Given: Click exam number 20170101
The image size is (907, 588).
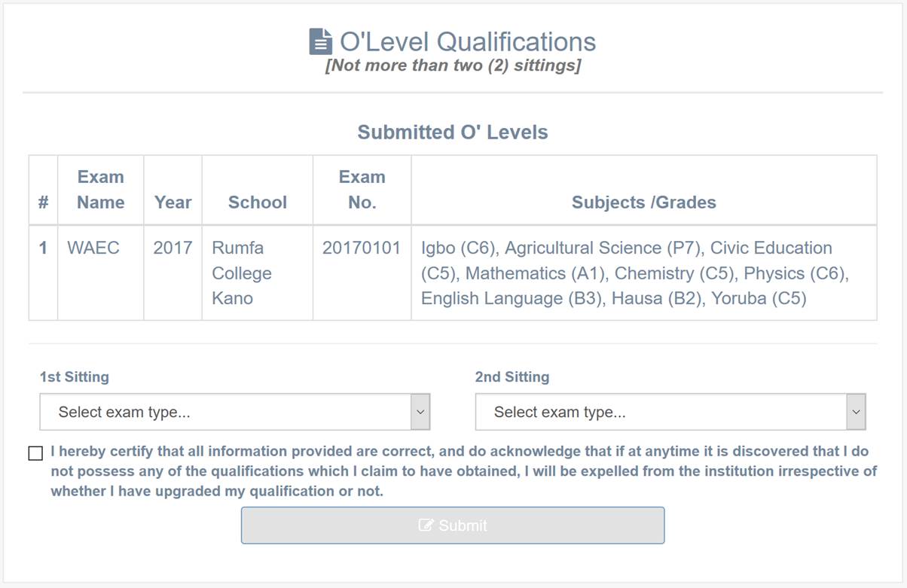Looking at the screenshot, I should click(362, 248).
